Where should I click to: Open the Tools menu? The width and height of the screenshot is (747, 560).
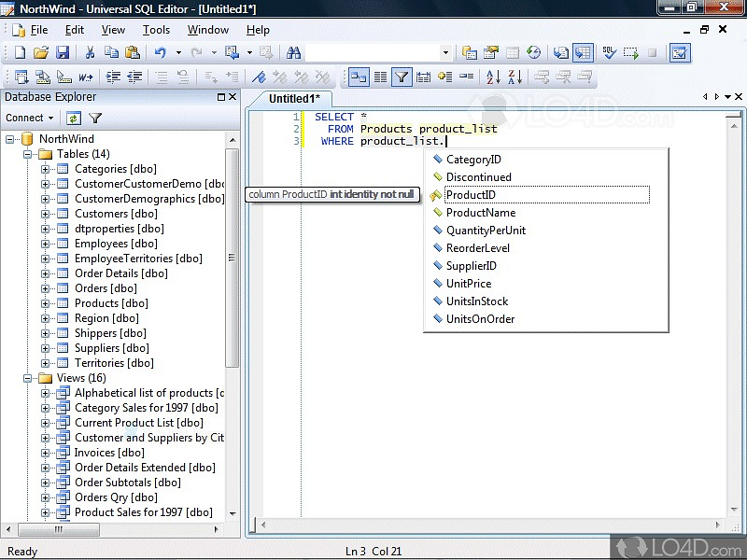[x=156, y=30]
